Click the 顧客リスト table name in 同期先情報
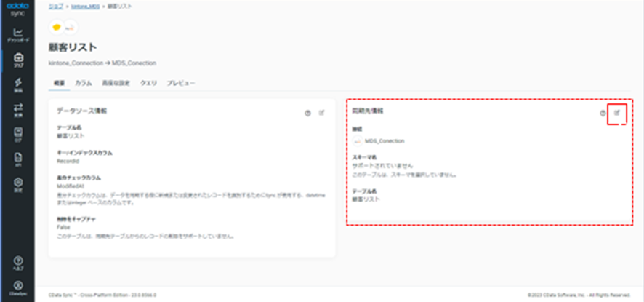This screenshot has height=302, width=644. click(x=366, y=199)
